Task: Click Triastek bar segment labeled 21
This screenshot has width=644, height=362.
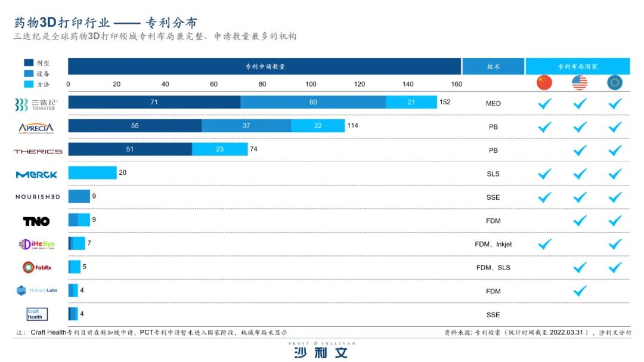Action: [x=411, y=102]
